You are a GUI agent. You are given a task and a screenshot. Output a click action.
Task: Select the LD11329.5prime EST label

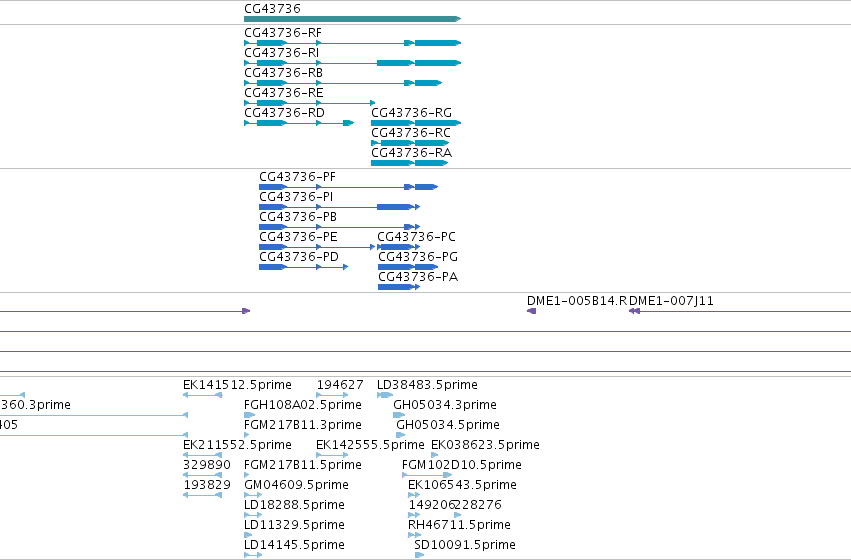pyautogui.click(x=294, y=526)
